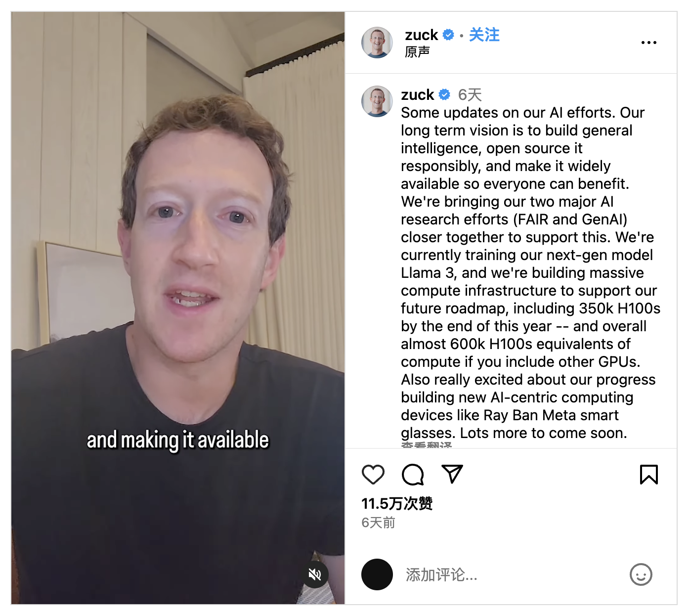View who liked via 11.5万次赞
The image size is (690, 616).
pos(397,504)
